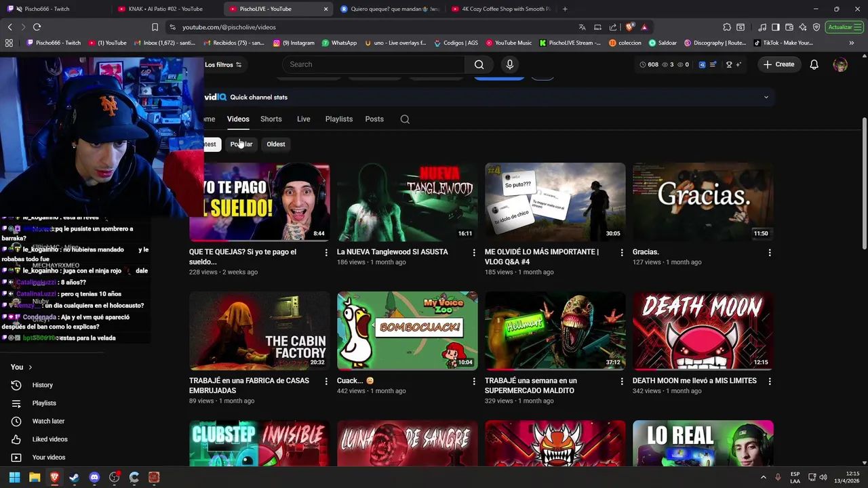Show hidden bookmarks with the double chevron
868x488 pixels.
[x=852, y=43]
